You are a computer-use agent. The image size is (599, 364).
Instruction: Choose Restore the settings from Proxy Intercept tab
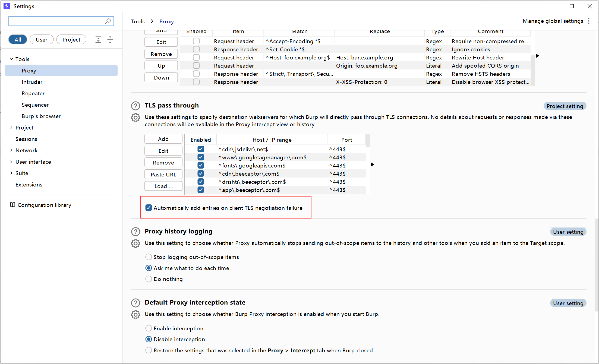pyautogui.click(x=149, y=350)
